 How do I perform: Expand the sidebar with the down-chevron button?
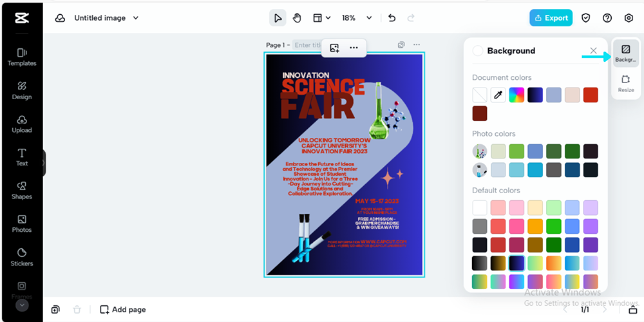point(22,305)
